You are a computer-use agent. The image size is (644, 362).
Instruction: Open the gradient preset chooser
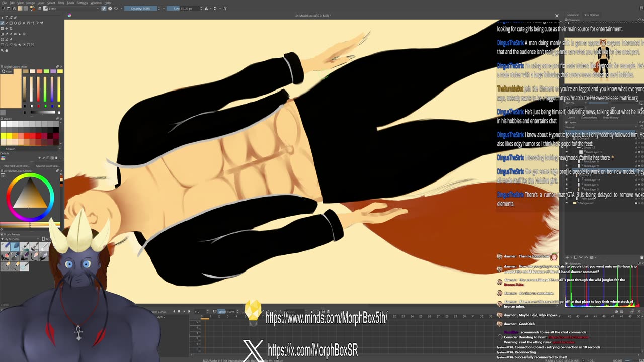pyautogui.click(x=20, y=9)
